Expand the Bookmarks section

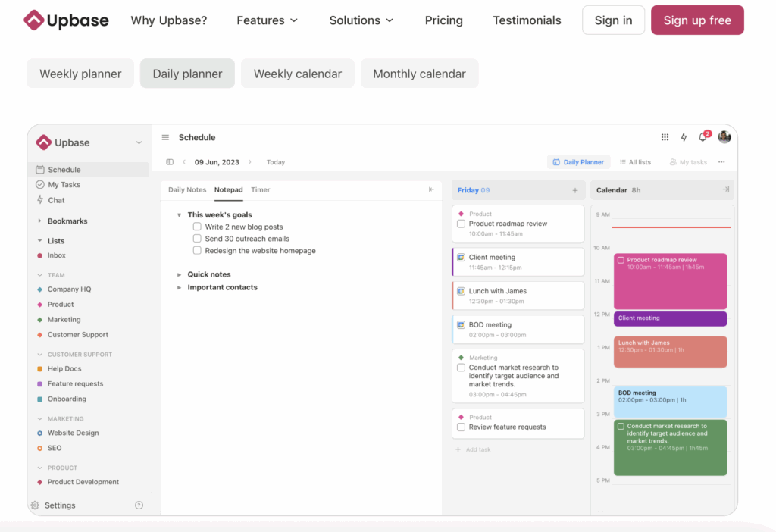tap(39, 221)
